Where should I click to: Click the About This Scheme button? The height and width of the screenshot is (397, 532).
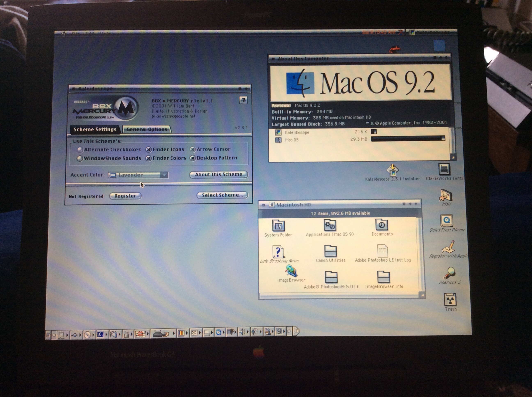tap(218, 175)
